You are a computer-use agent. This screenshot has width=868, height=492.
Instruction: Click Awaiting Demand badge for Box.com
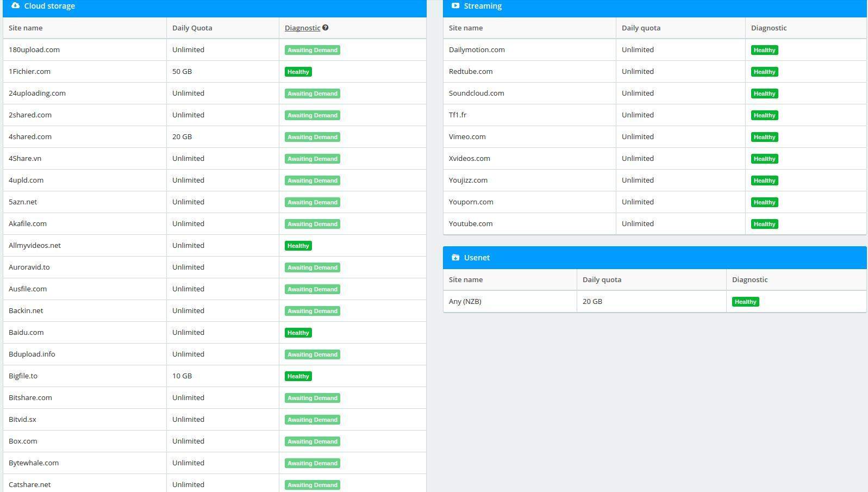click(x=313, y=441)
